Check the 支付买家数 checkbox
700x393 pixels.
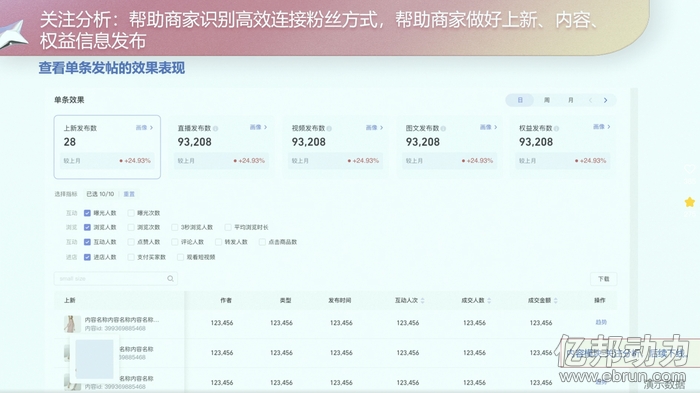coord(131,257)
